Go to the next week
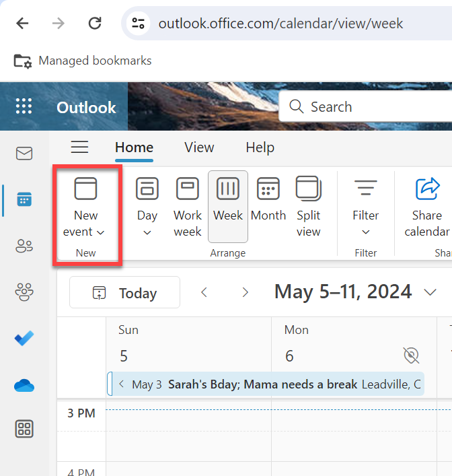 (x=246, y=292)
